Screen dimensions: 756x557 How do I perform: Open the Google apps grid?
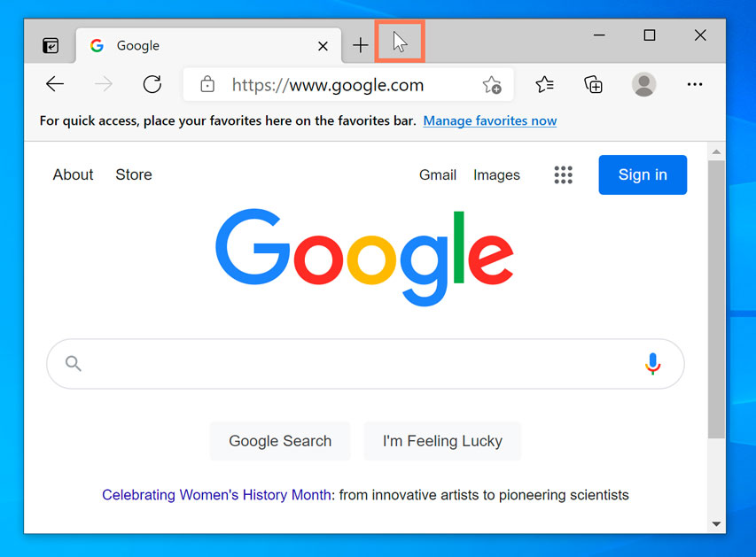pos(564,175)
